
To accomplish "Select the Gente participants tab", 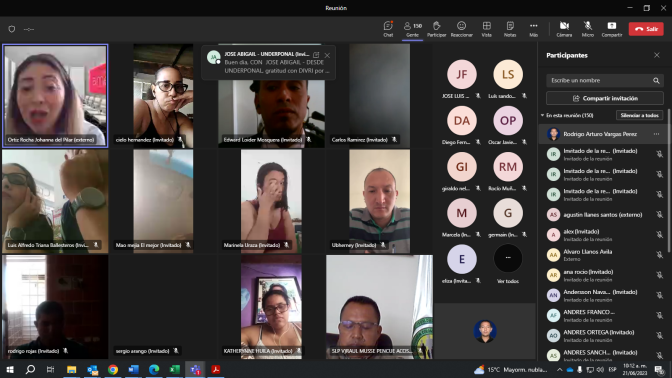I will pos(412,29).
